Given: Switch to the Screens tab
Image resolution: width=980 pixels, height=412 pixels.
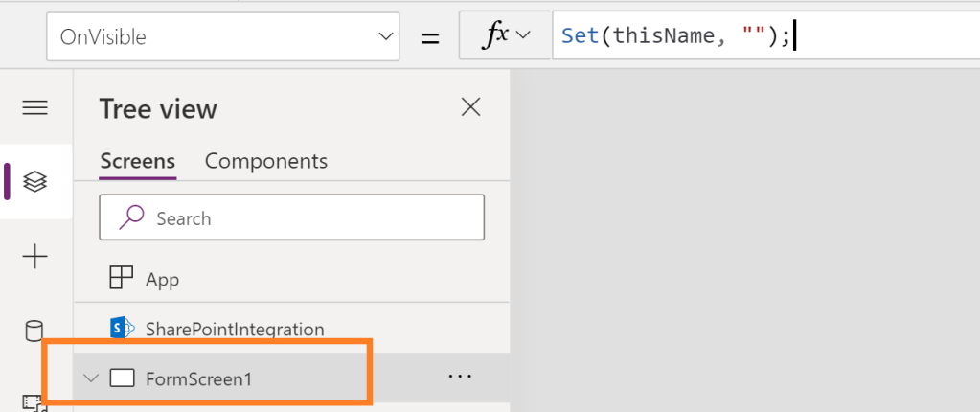Looking at the screenshot, I should (137, 161).
